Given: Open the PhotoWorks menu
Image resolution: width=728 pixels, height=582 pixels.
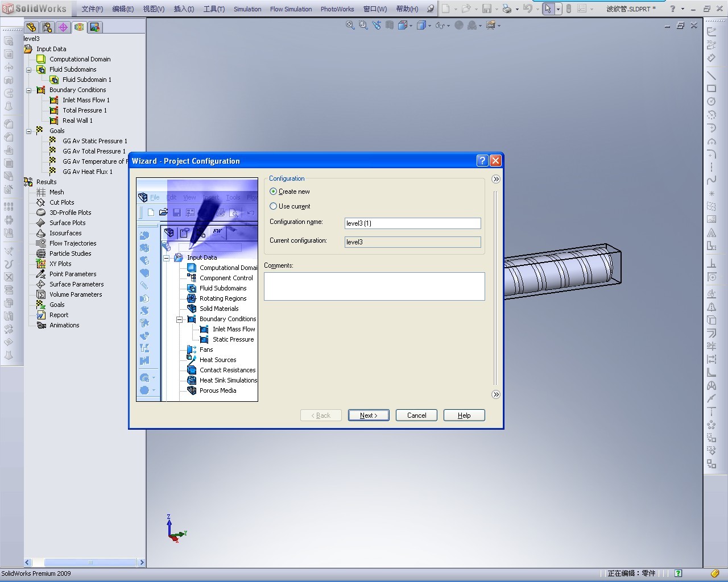Looking at the screenshot, I should pyautogui.click(x=337, y=9).
